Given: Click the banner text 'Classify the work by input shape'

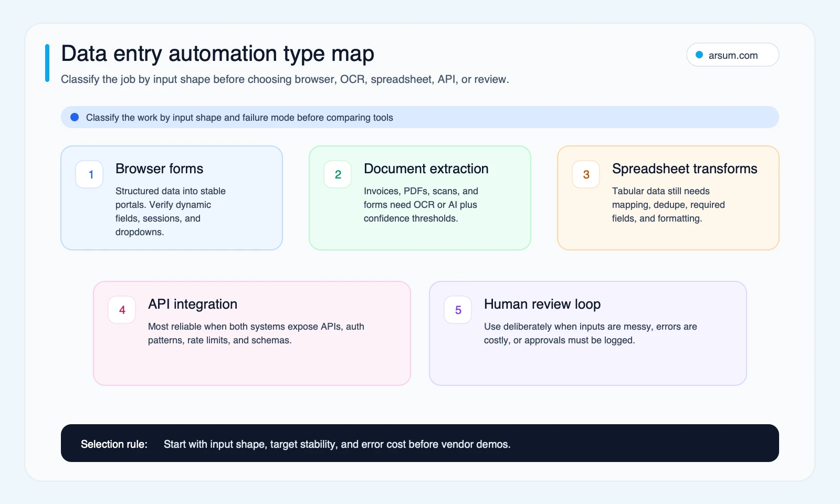Looking at the screenshot, I should 239,118.
